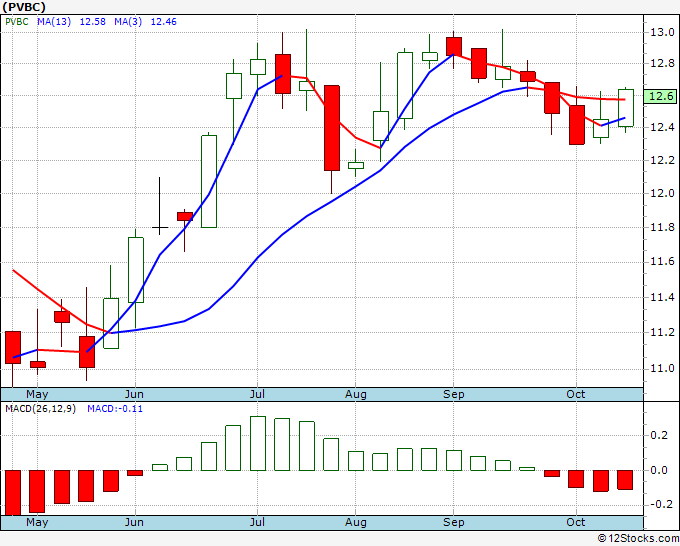680x546 pixels.
Task: Click the 12.0 price axis label
Action: [x=662, y=193]
